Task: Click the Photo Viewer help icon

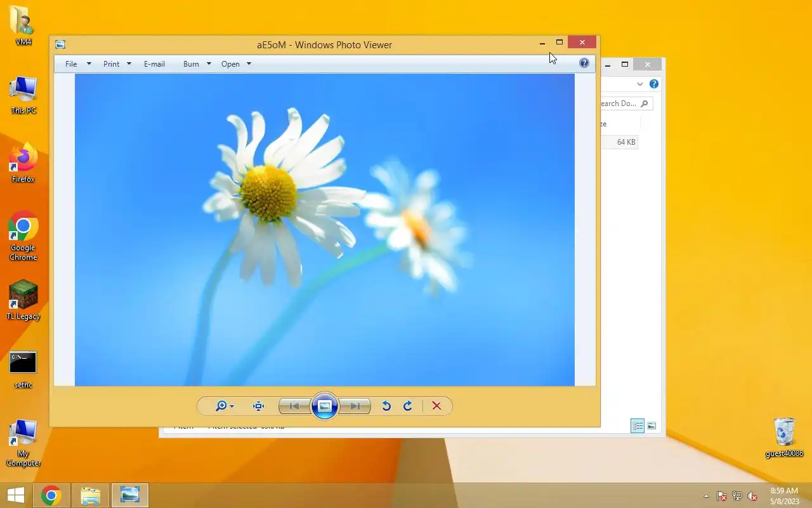Action: click(584, 63)
